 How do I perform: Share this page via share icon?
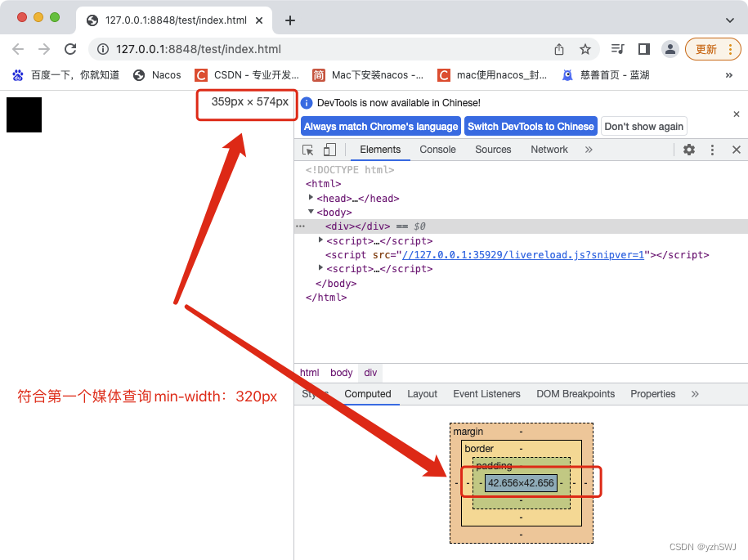pos(559,49)
